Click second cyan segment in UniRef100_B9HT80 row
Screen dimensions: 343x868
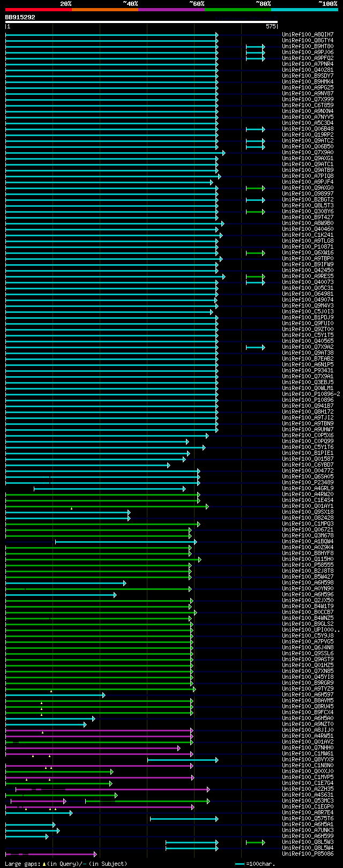click(x=256, y=47)
